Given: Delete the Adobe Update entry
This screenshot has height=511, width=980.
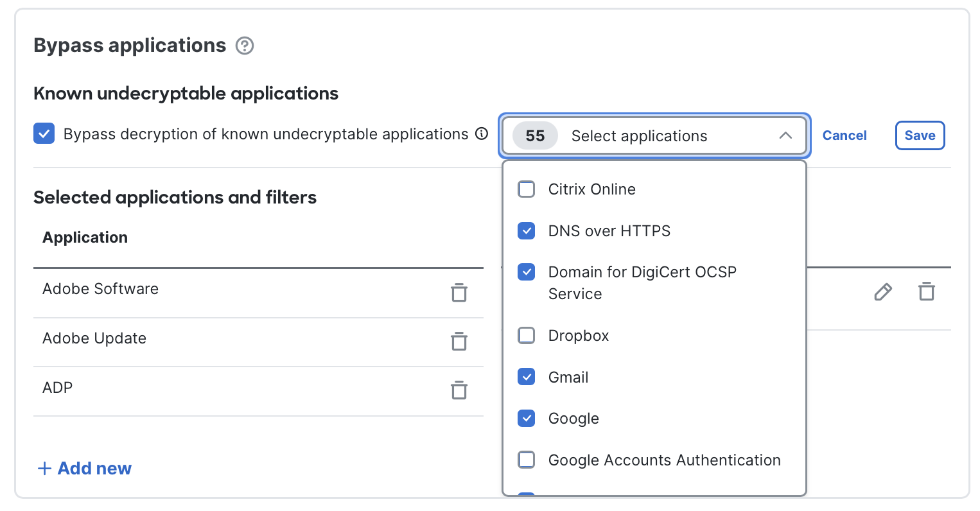Looking at the screenshot, I should (459, 342).
